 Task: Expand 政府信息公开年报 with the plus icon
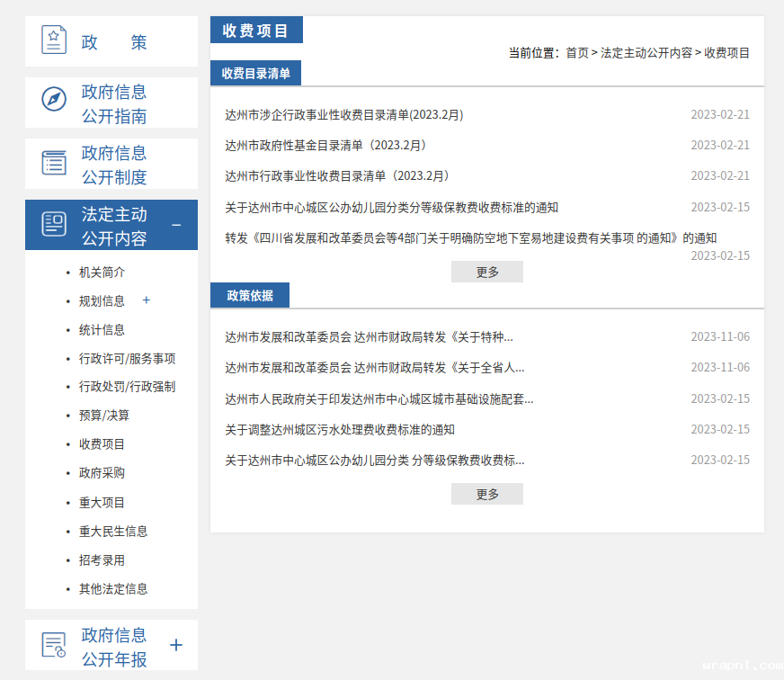click(176, 645)
